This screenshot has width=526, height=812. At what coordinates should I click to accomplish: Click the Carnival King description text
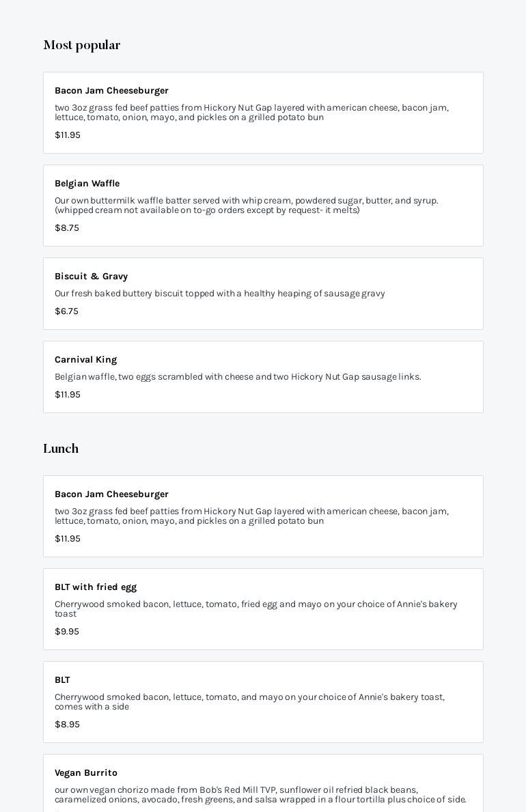click(x=238, y=377)
